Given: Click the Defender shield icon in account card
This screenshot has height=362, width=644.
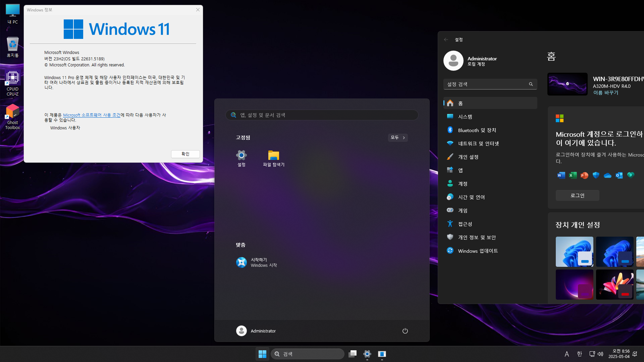Looking at the screenshot, I should (x=596, y=175).
